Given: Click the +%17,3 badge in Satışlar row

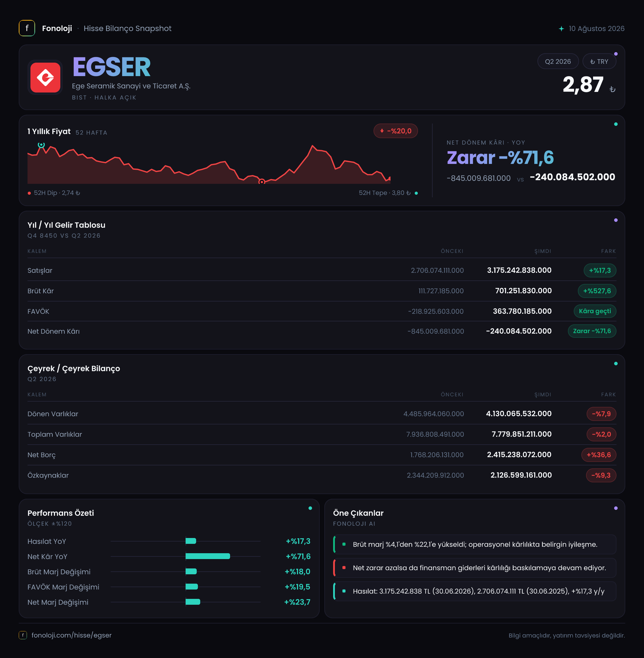Looking at the screenshot, I should [x=600, y=270].
